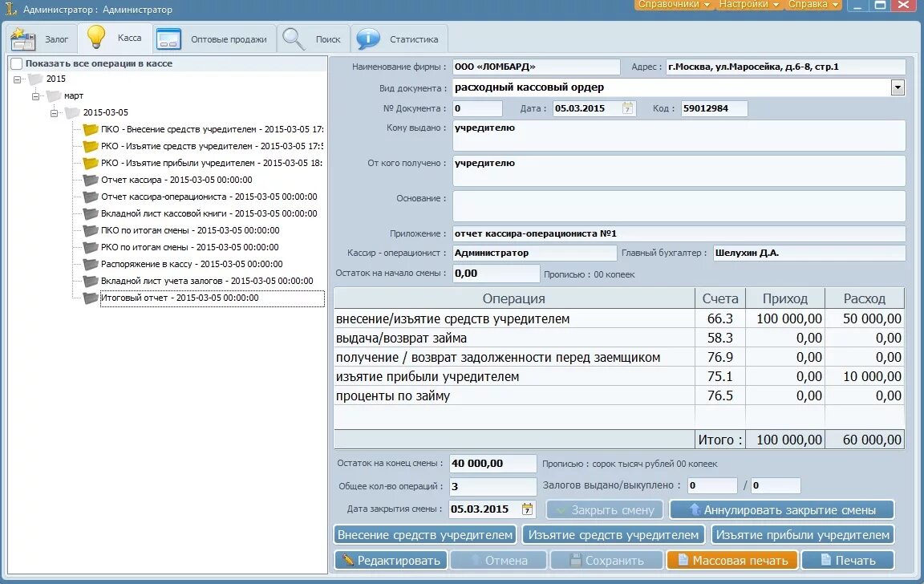Image resolution: width=924 pixels, height=584 pixels.
Task: Click Изъятие прибыли учредителем button
Action: coord(802,535)
